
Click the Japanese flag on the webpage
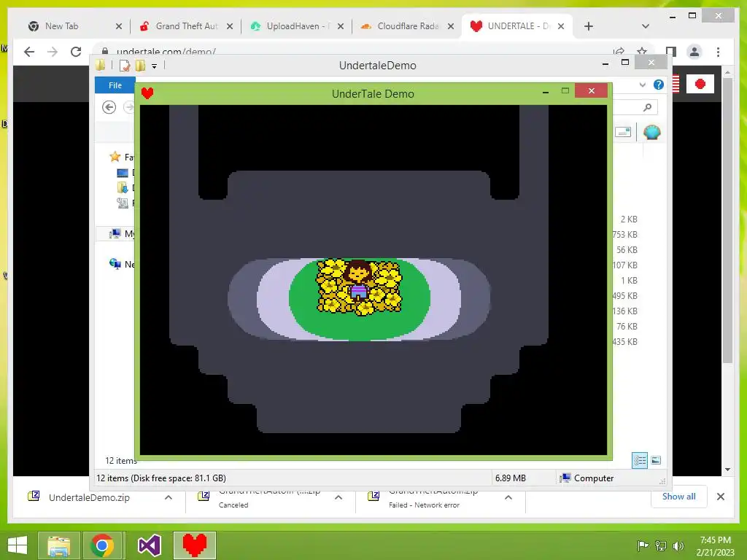[x=700, y=85]
